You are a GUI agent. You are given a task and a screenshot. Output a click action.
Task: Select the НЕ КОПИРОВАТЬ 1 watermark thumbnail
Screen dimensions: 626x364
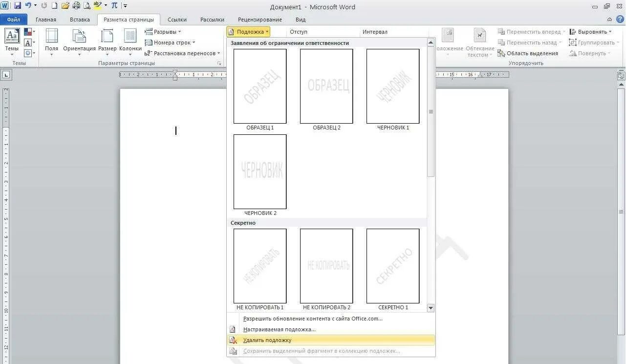[x=260, y=266]
